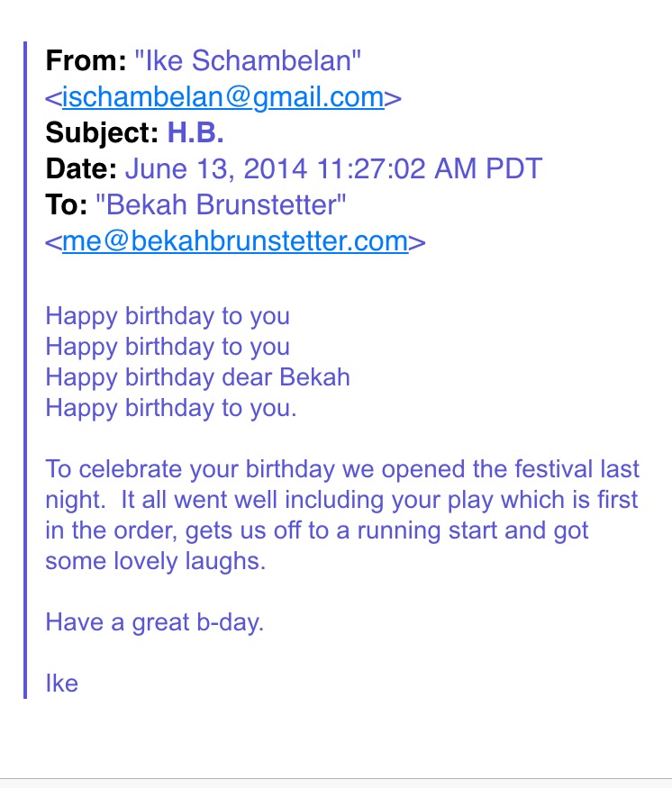Click the text "some lovely laughs."

(x=159, y=560)
